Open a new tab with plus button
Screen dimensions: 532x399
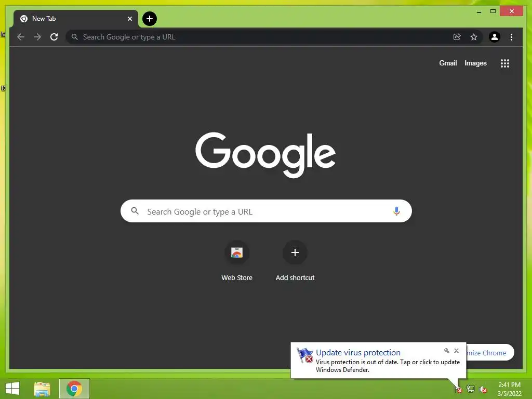[x=150, y=19]
